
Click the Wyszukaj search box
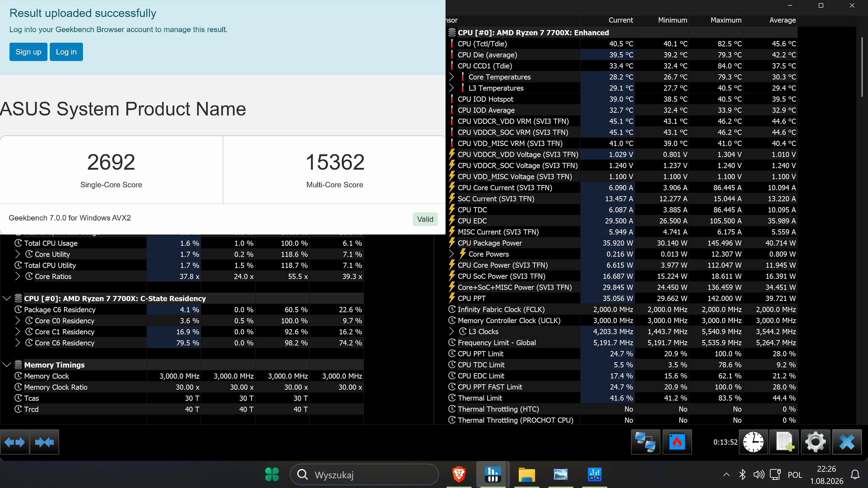tap(364, 474)
